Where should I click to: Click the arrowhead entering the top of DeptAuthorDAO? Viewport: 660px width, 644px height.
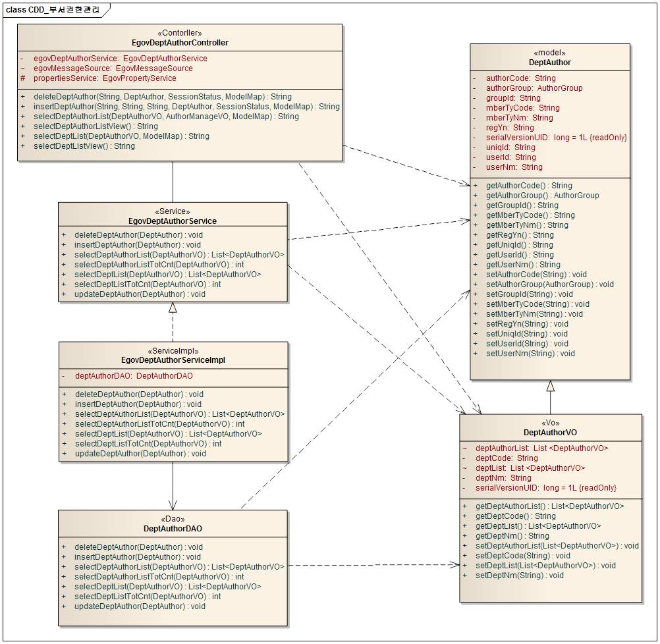[173, 505]
